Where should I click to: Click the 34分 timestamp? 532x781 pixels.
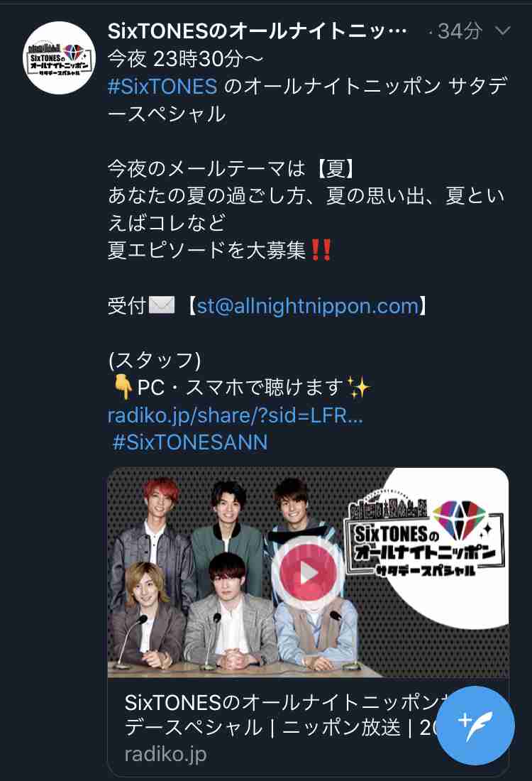tap(460, 31)
